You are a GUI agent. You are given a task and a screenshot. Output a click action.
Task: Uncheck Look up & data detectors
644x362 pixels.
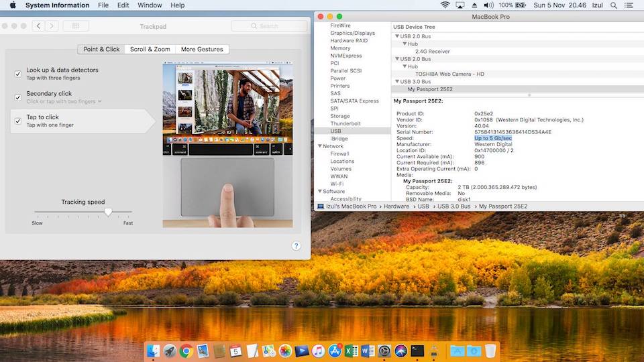pos(18,74)
